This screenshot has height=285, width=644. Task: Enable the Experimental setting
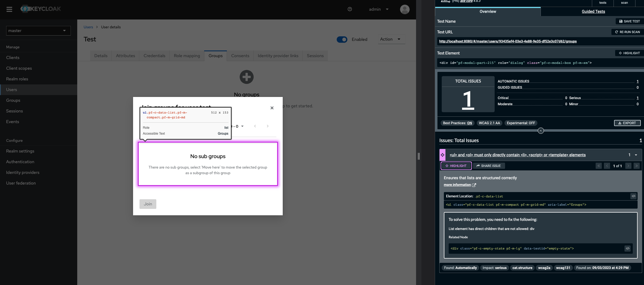[521, 123]
